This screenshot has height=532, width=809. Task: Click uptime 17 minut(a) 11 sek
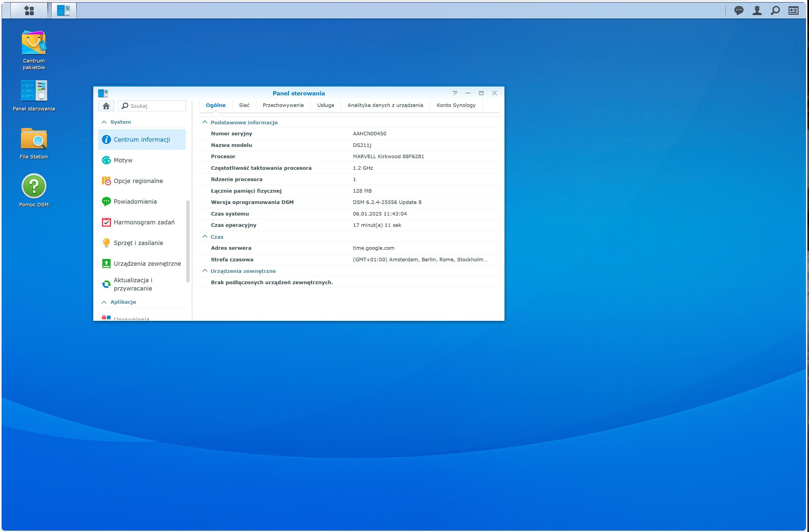377,225
